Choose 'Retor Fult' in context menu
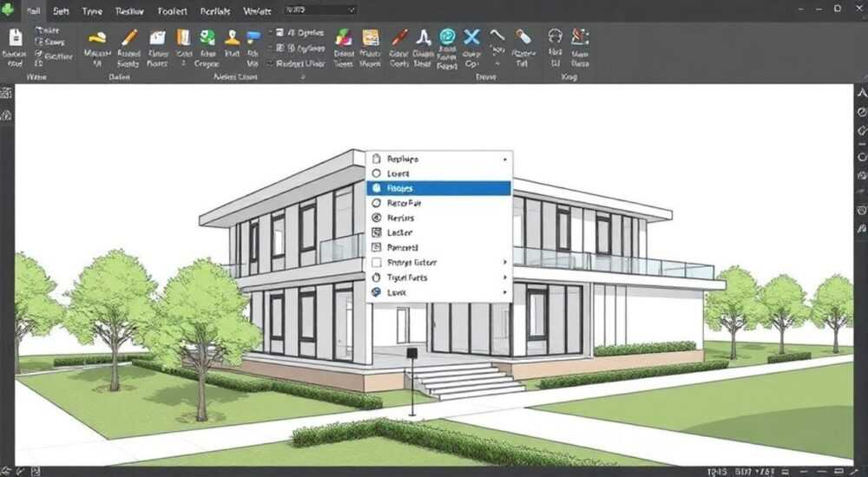This screenshot has width=868, height=477. [439, 203]
